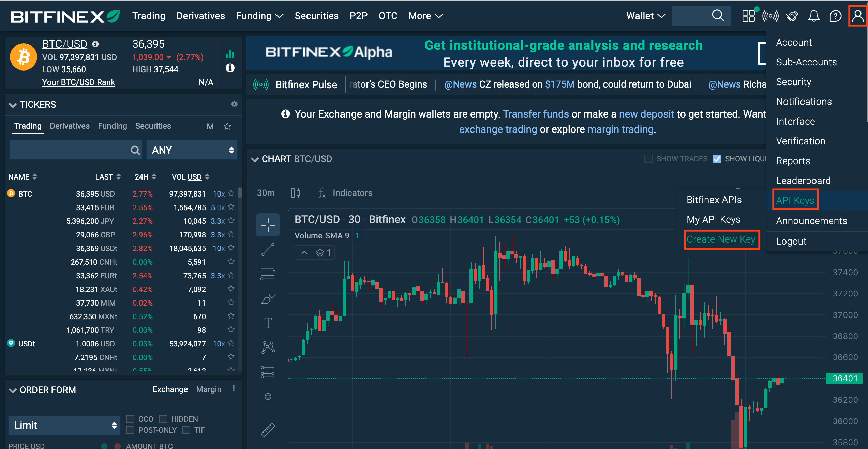Image resolution: width=868 pixels, height=449 pixels.
Task: Open the Wallet dropdown
Action: click(646, 16)
